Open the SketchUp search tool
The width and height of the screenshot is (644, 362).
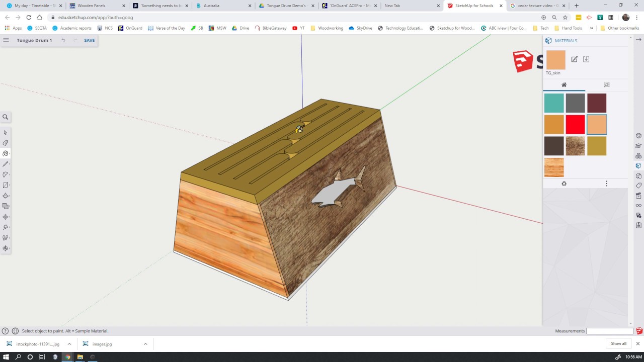click(6, 117)
